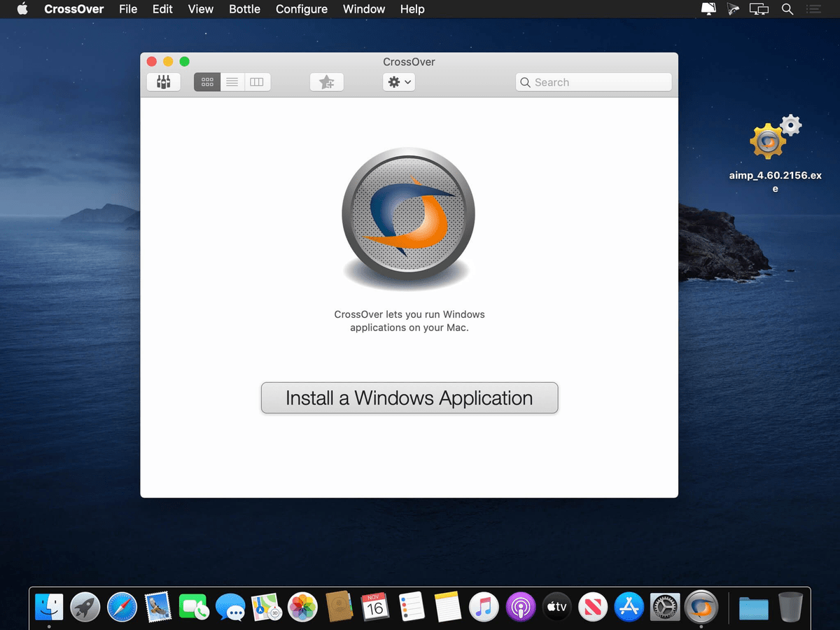Open the Configure menu
The height and width of the screenshot is (630, 840).
[301, 9]
